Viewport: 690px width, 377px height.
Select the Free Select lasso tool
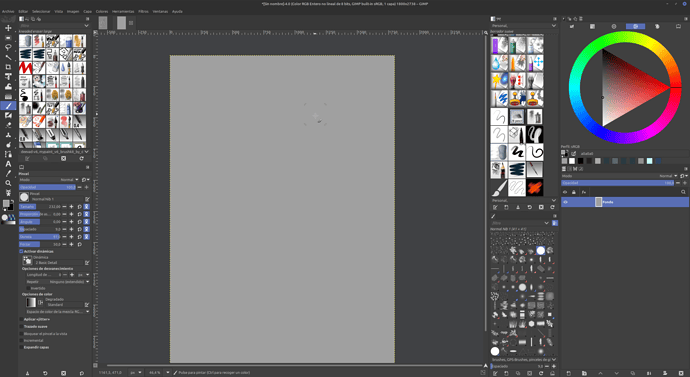pos(8,48)
